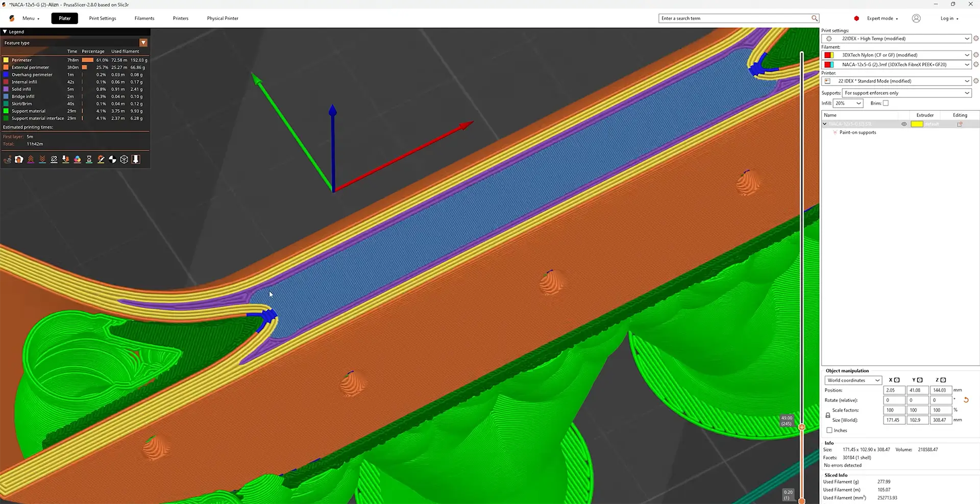Viewport: 980px width, 504px height.
Task: Open filament settings gear for NACA PEEK+GF20
Action: (976, 65)
